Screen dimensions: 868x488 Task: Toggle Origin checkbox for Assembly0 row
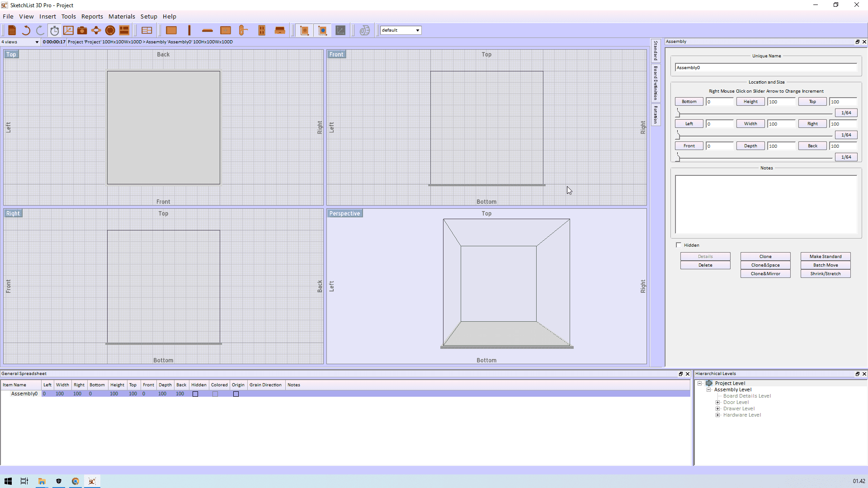(x=236, y=394)
